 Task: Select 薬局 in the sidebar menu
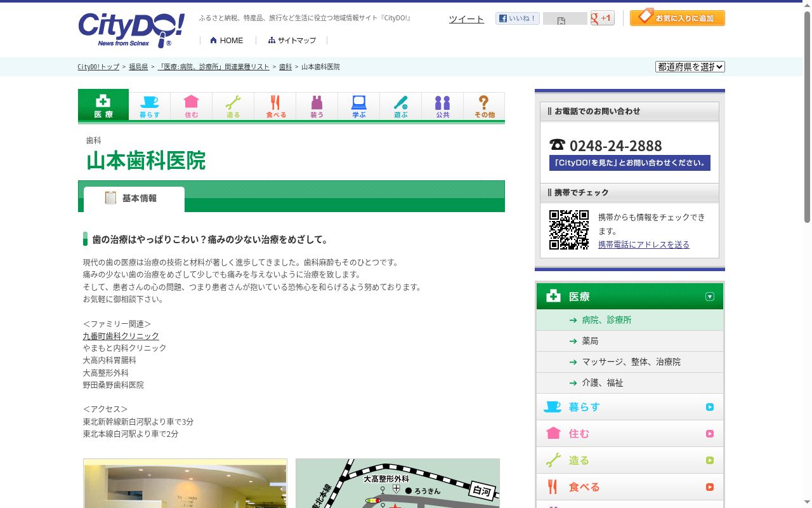[630, 341]
